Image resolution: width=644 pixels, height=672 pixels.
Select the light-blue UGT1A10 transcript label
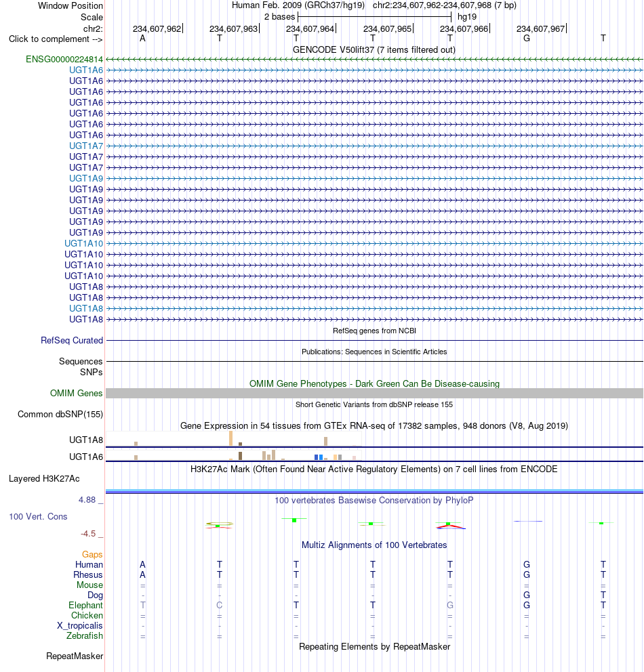(83, 243)
